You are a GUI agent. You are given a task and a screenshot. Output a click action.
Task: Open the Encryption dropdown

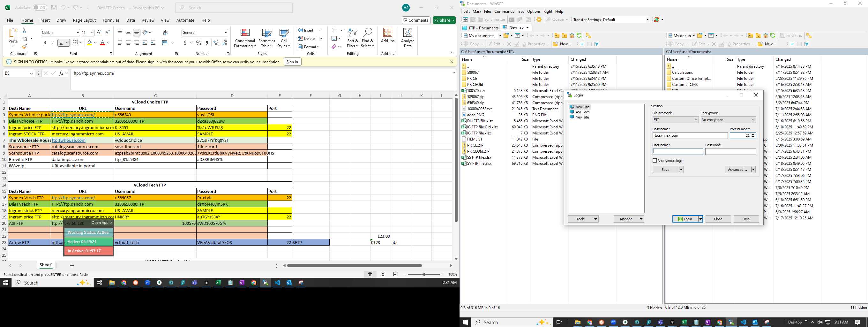pos(728,120)
